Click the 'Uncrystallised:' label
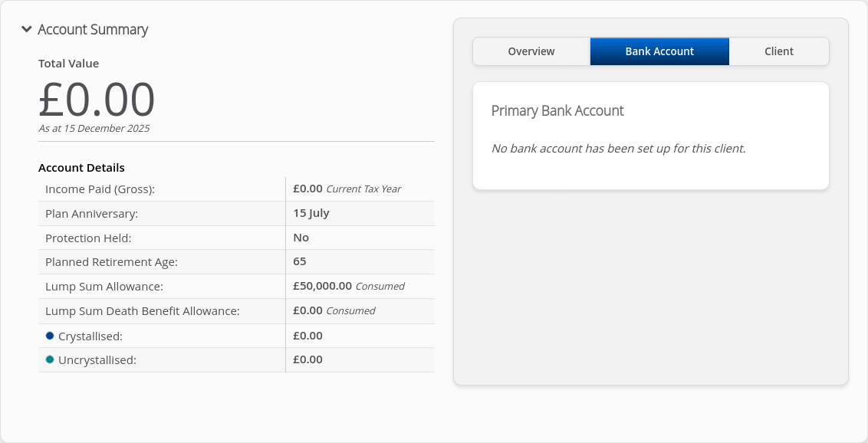 (x=97, y=360)
